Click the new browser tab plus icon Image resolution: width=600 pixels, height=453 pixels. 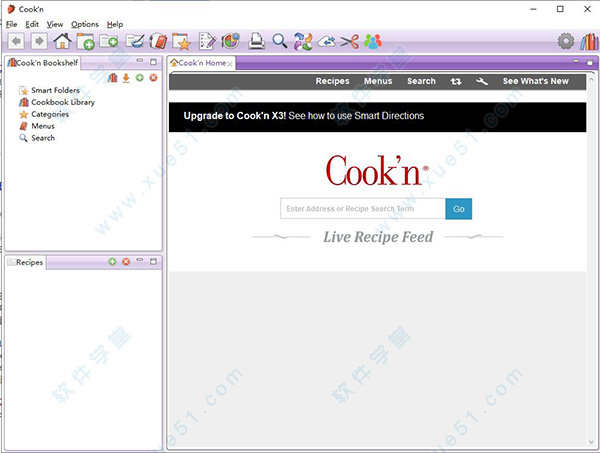pos(85,41)
